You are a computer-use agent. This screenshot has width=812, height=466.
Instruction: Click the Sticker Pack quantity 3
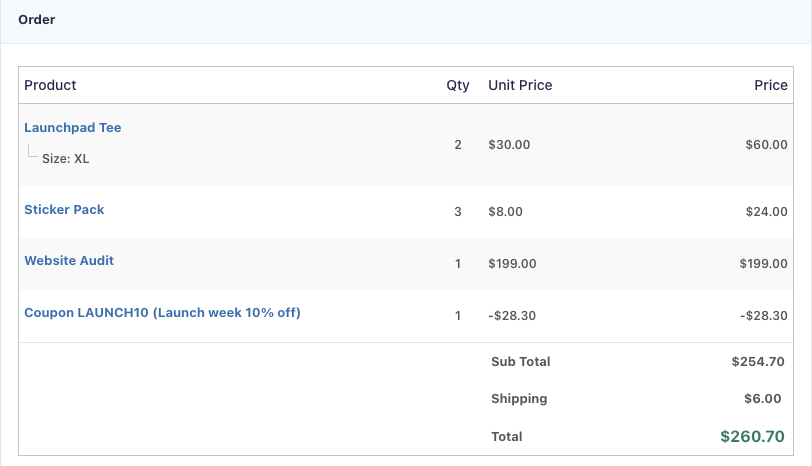(x=458, y=212)
